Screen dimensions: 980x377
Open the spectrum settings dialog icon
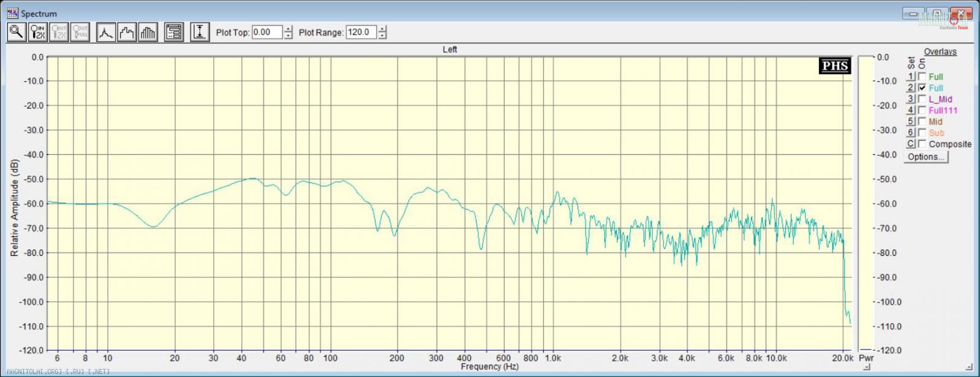coord(174,32)
